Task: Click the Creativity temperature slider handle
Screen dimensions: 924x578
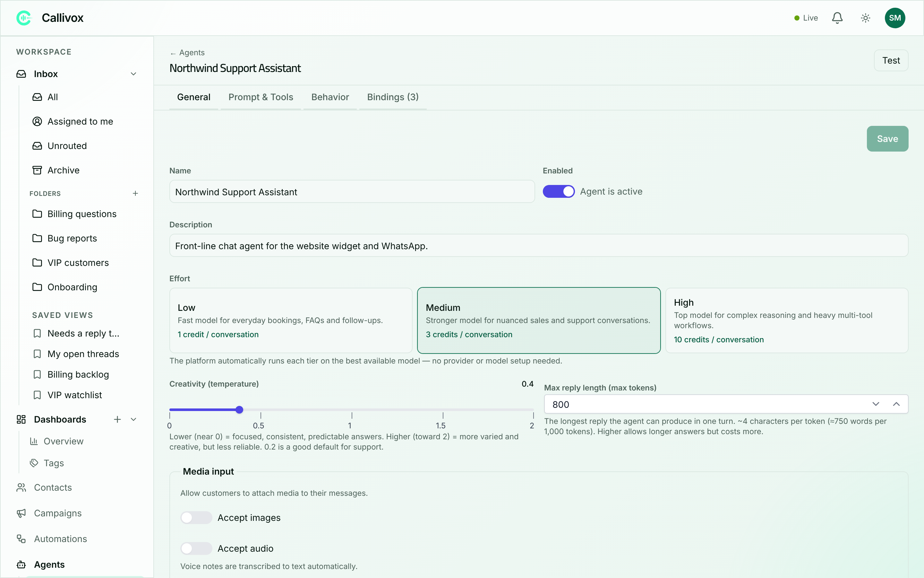Action: pos(239,410)
